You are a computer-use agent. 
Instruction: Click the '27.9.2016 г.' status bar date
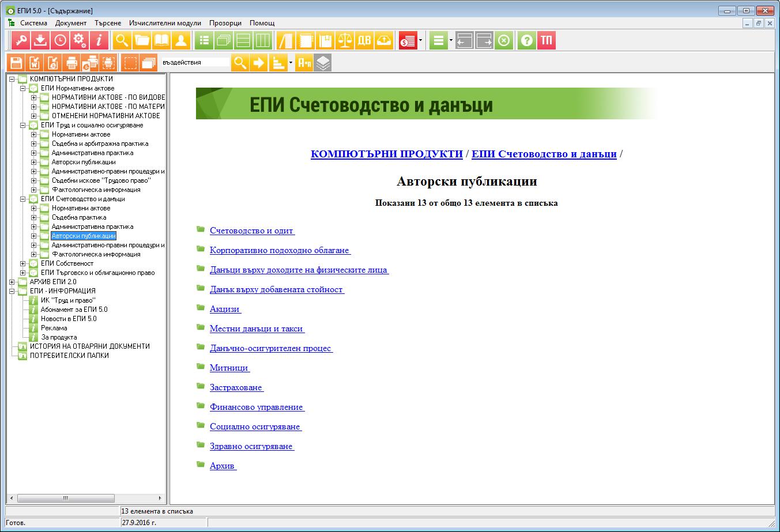click(139, 523)
